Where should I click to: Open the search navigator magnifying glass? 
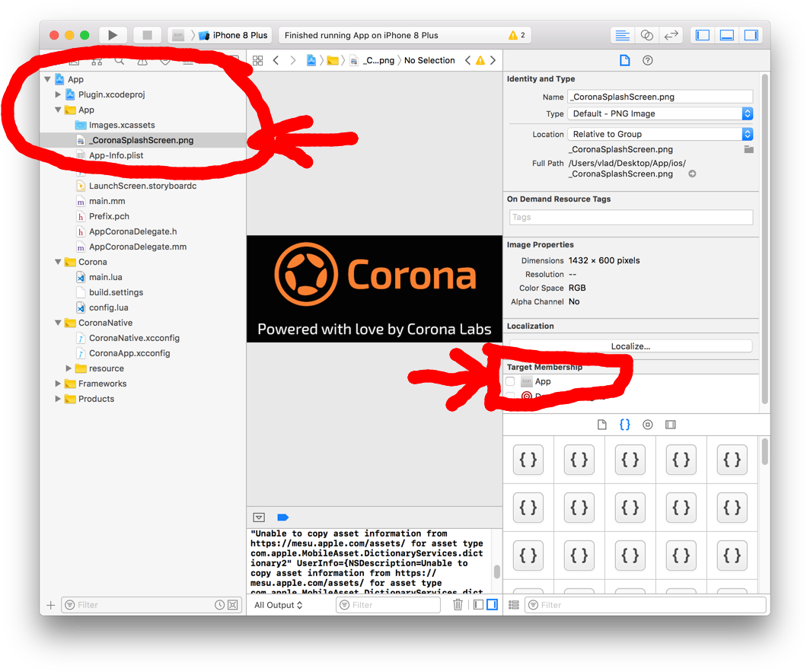(120, 60)
